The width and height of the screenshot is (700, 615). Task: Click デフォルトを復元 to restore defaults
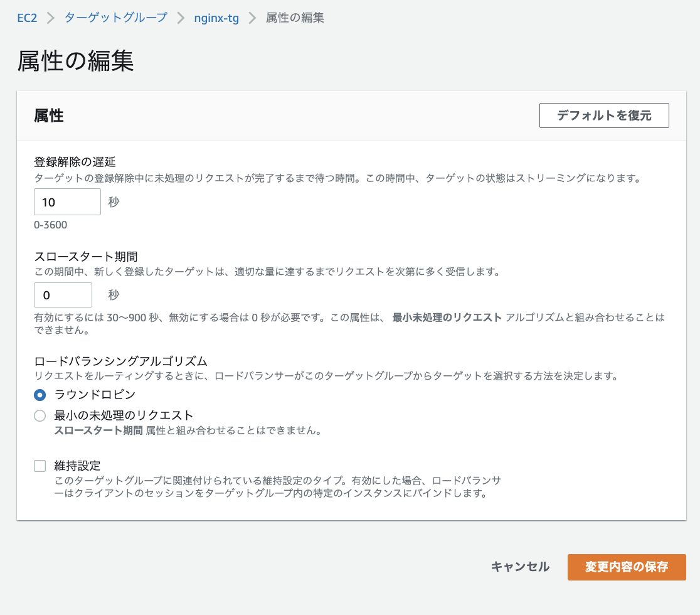[603, 115]
